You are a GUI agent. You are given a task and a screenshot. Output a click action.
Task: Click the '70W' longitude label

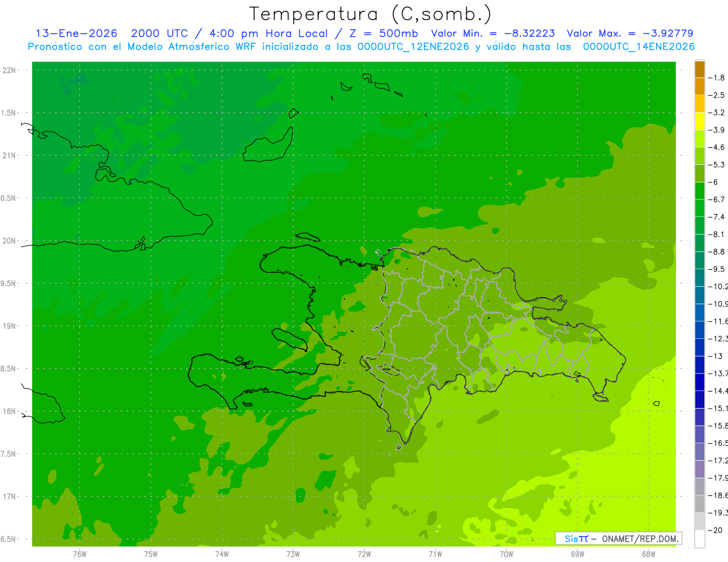pos(507,554)
